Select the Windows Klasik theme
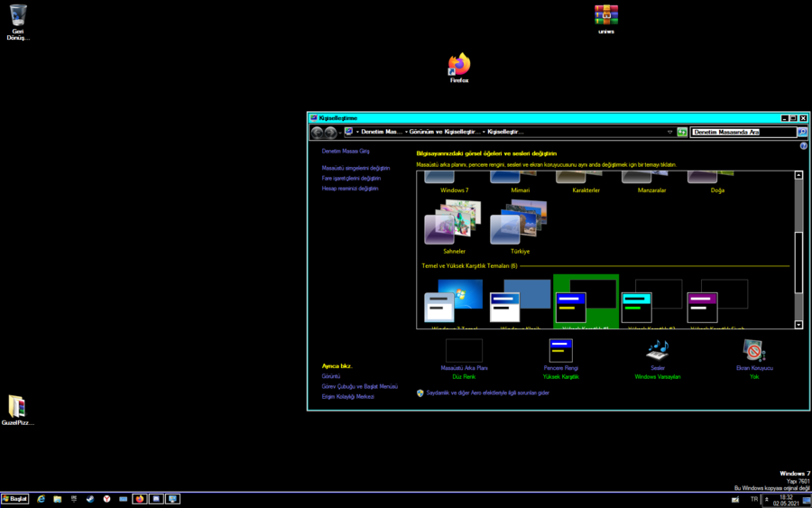This screenshot has height=508, width=812. (520, 302)
